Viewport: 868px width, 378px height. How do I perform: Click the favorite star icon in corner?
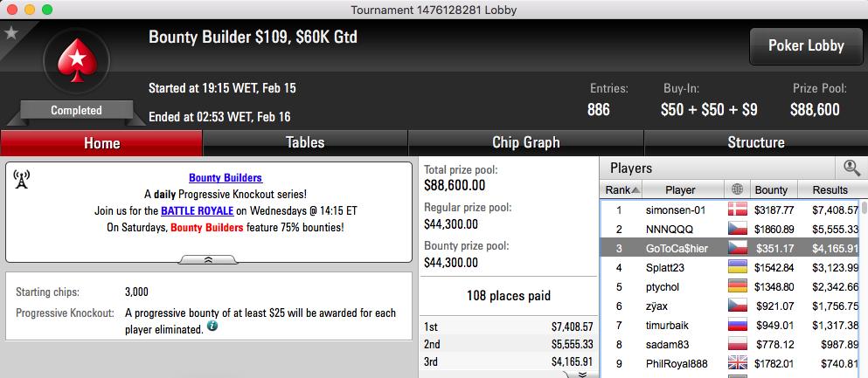pyautogui.click(x=11, y=33)
